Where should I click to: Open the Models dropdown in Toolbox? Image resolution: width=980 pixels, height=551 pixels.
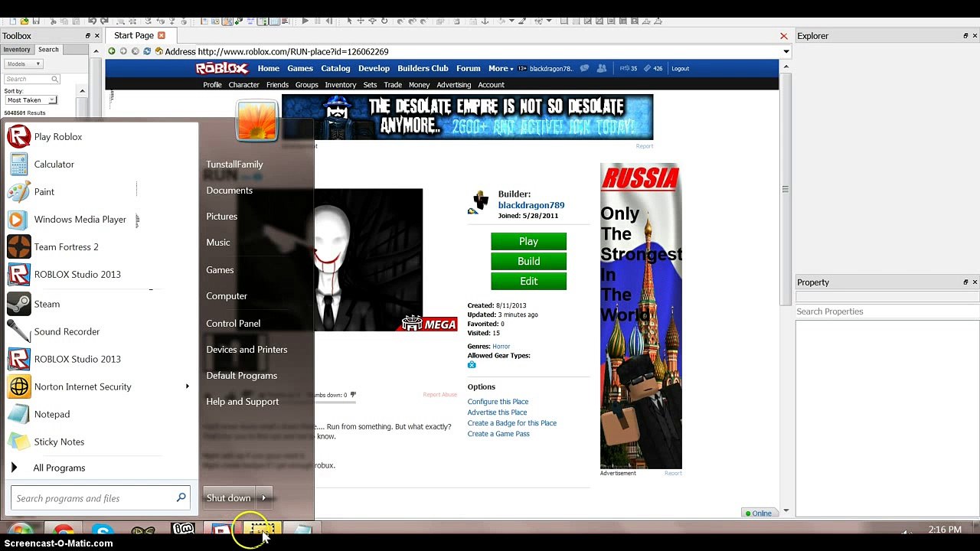tap(24, 64)
